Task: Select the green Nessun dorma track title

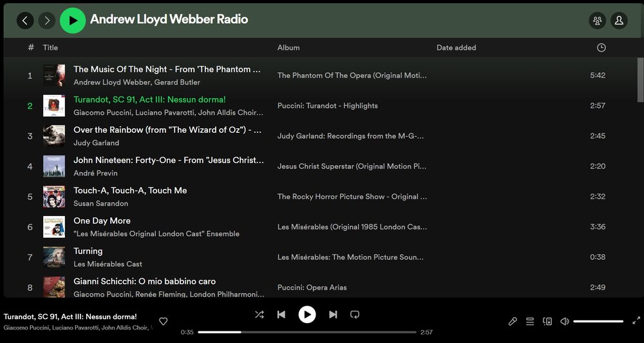Action: tap(149, 99)
